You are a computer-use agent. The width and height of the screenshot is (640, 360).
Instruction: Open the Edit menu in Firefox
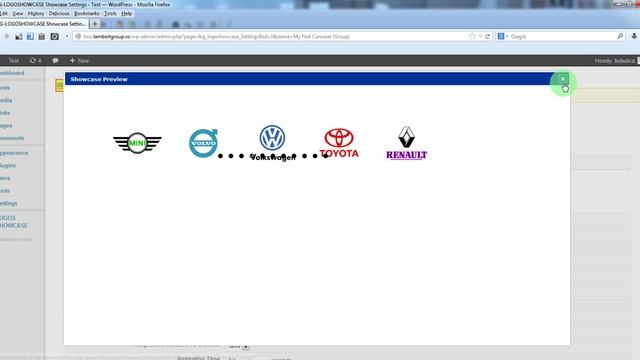point(4,13)
